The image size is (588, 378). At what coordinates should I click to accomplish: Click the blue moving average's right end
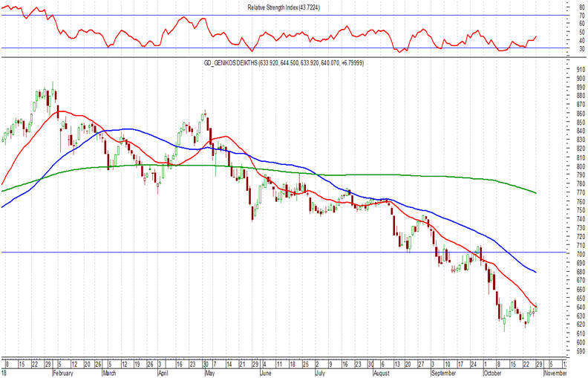[535, 272]
